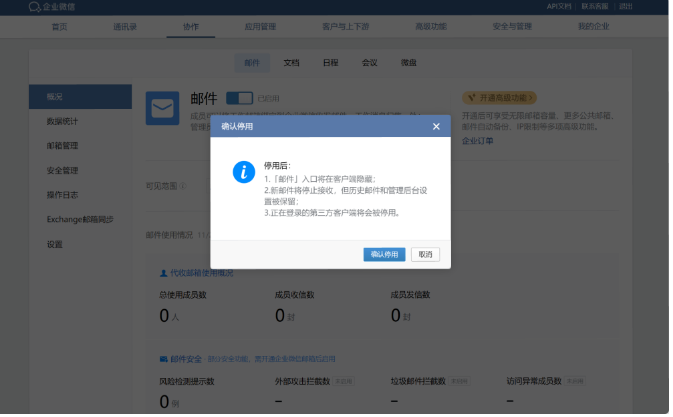The width and height of the screenshot is (673, 417).
Task: Open the 企业订单 link
Action: point(477,141)
